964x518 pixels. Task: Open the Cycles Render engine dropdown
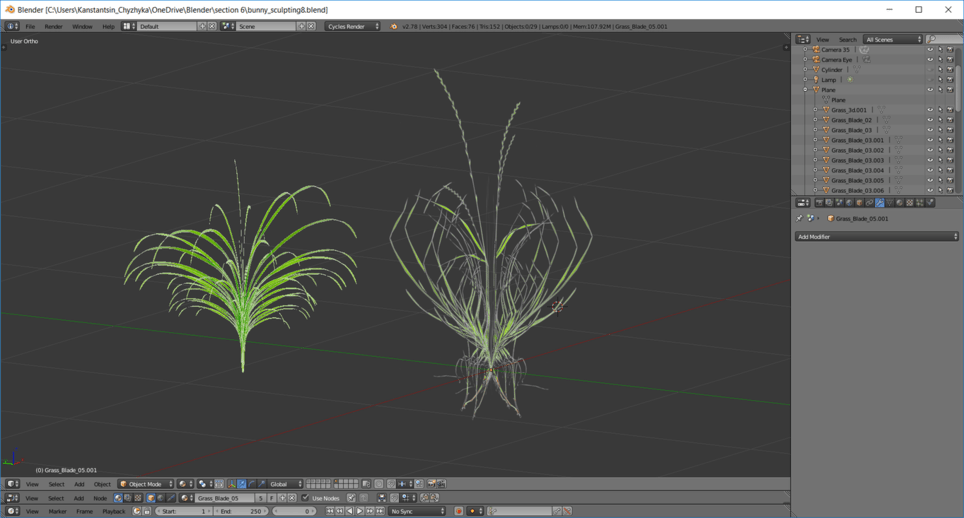[x=353, y=26]
